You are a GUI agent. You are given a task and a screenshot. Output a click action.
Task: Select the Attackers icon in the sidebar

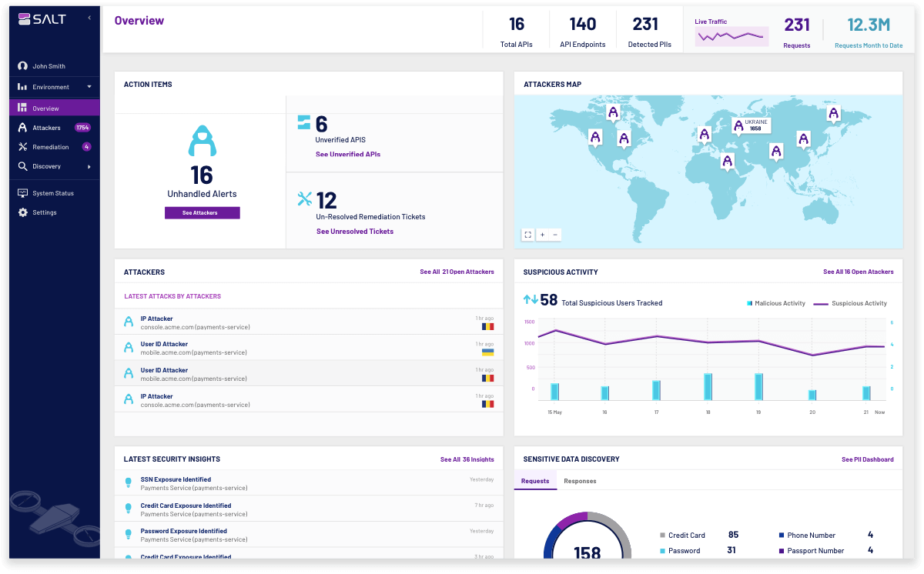point(23,126)
